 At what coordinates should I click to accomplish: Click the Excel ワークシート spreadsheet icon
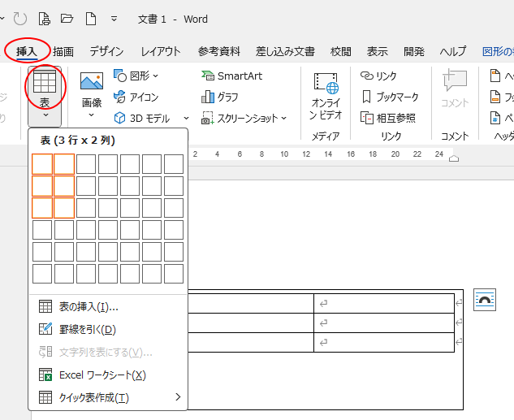45,375
